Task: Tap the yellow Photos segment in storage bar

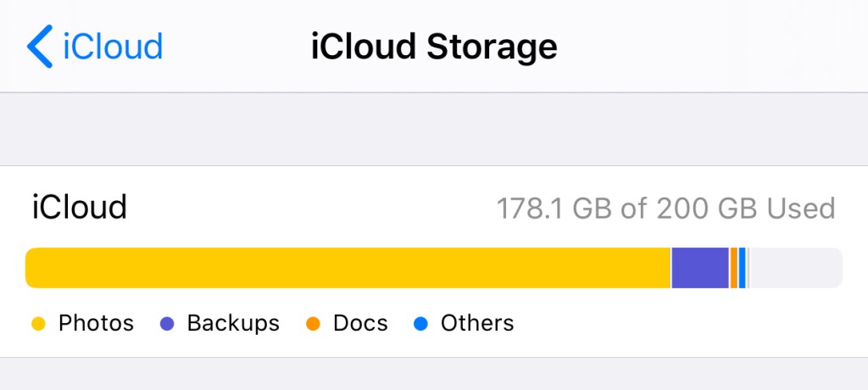Action: [x=348, y=268]
